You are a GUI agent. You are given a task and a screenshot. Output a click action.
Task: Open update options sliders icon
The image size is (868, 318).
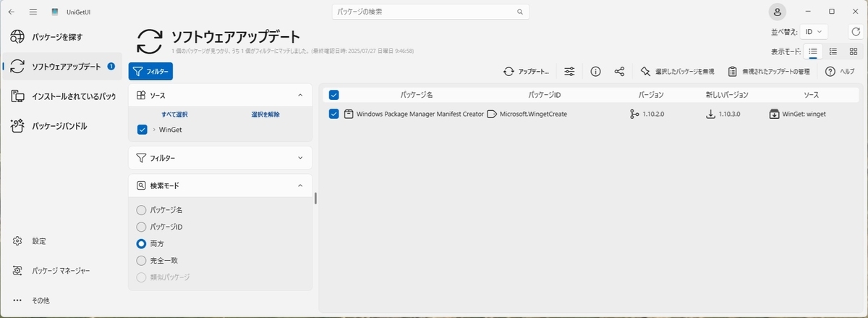click(570, 71)
